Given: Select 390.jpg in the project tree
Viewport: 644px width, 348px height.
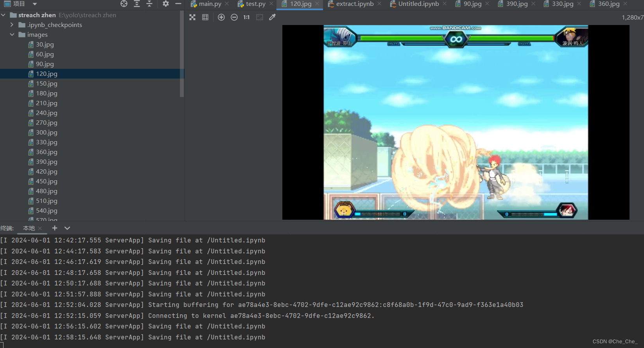Looking at the screenshot, I should coord(46,162).
